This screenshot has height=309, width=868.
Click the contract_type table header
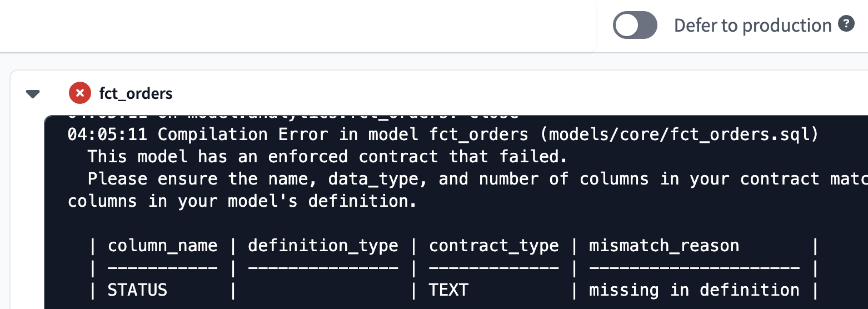(x=493, y=246)
